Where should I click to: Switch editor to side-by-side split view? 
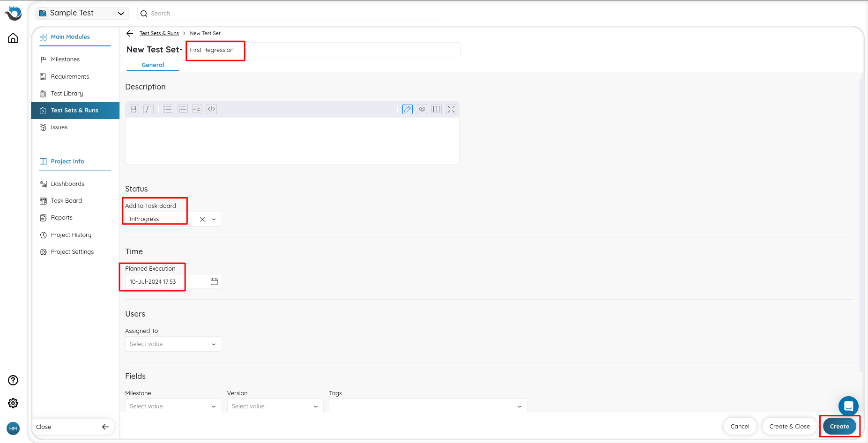tap(437, 109)
